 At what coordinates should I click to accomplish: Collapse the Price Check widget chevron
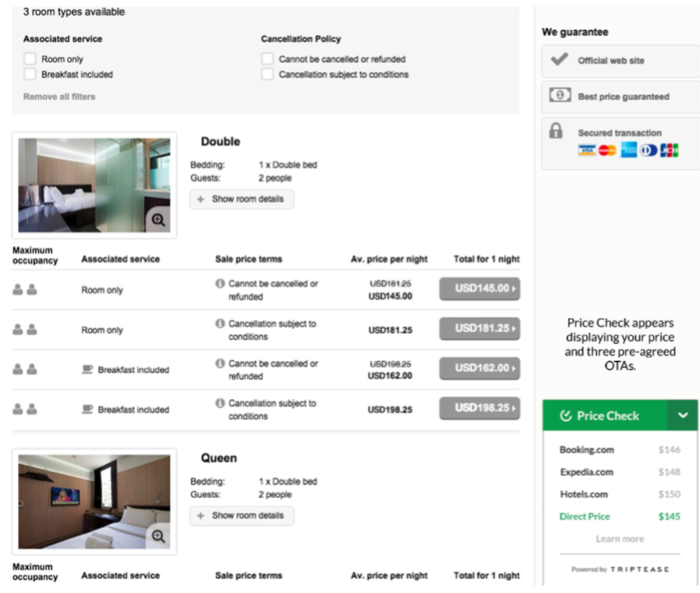point(682,415)
